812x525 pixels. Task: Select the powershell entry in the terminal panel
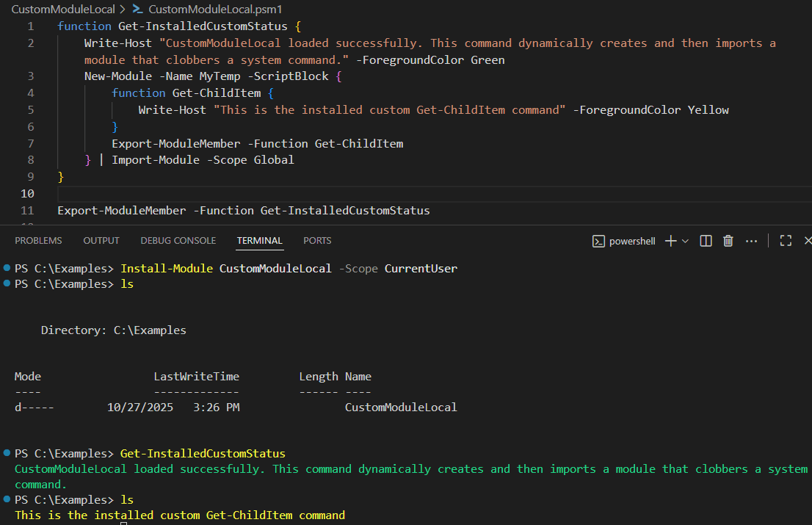[633, 240]
